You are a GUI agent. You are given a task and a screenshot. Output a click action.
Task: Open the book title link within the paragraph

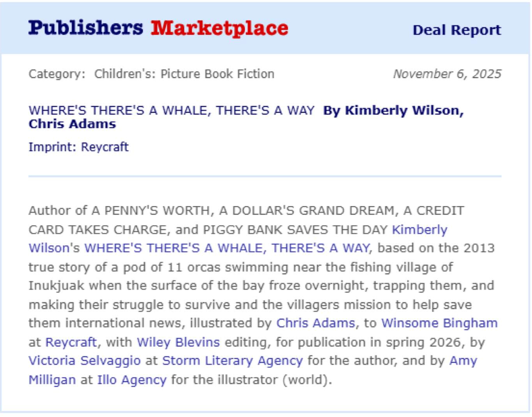point(227,248)
